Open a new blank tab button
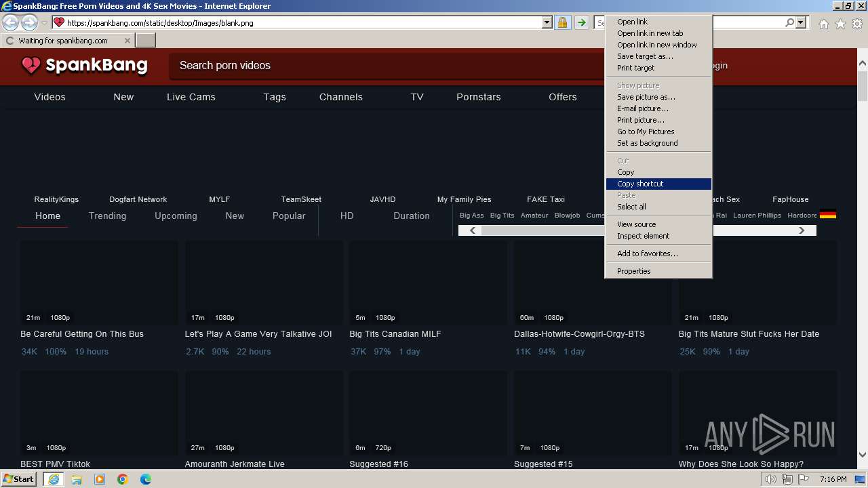Viewport: 868px width, 488px height. [146, 41]
